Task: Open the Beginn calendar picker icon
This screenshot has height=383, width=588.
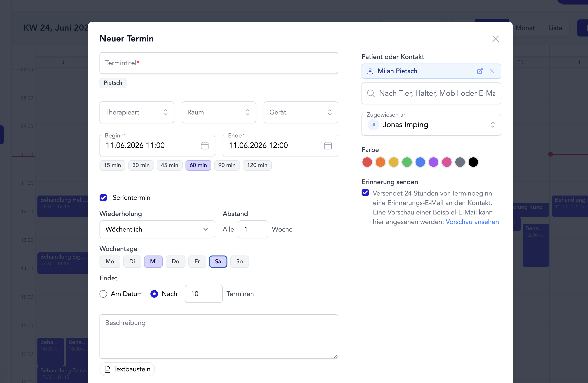Action: tap(204, 146)
